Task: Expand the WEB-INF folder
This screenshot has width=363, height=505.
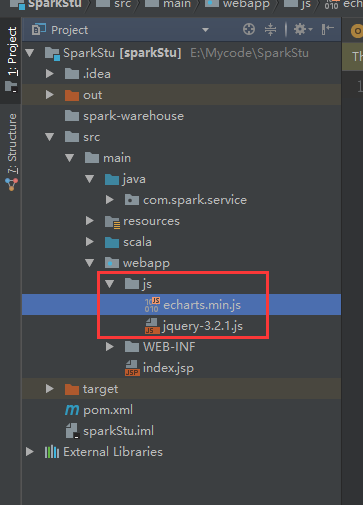Action: coord(110,347)
